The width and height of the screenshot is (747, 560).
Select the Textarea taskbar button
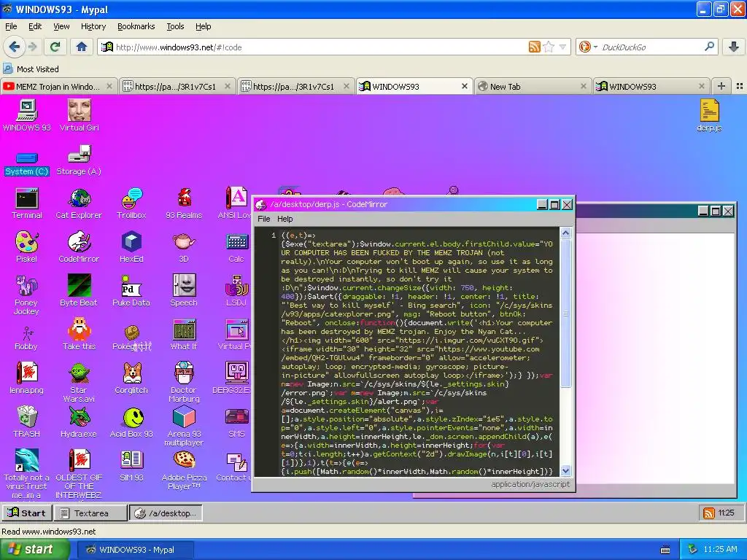click(x=90, y=513)
